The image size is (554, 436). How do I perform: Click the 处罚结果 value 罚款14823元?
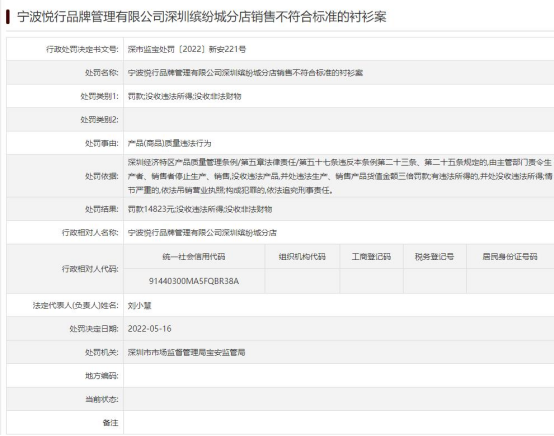[x=200, y=209]
